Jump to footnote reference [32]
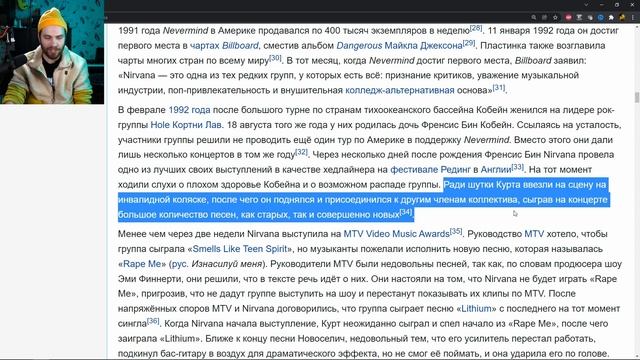This screenshot has height=360, width=640. click(x=301, y=152)
